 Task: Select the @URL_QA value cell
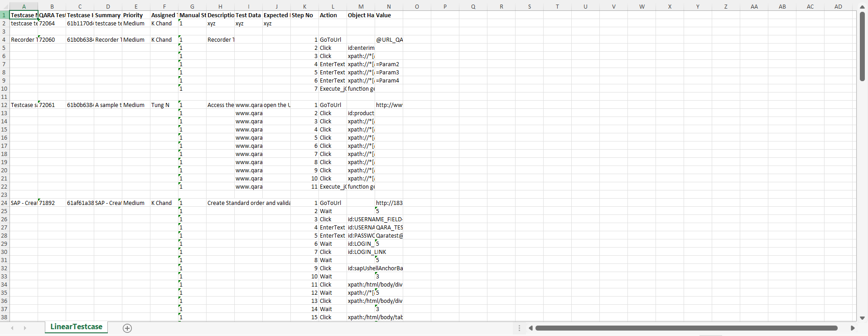[389, 39]
